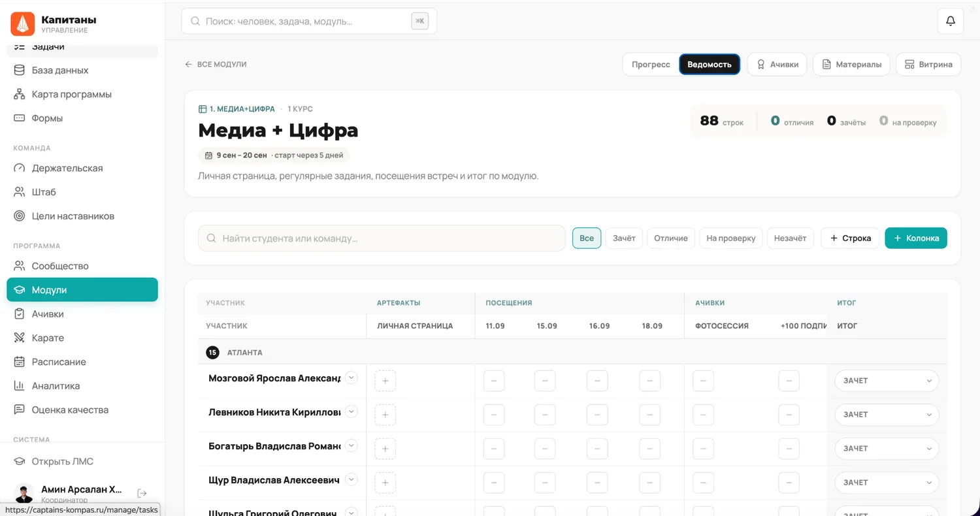This screenshot has width=980, height=516.
Task: Open ЗАЧЕТ result dropdown for Щур Владислав
Action: [x=887, y=483]
